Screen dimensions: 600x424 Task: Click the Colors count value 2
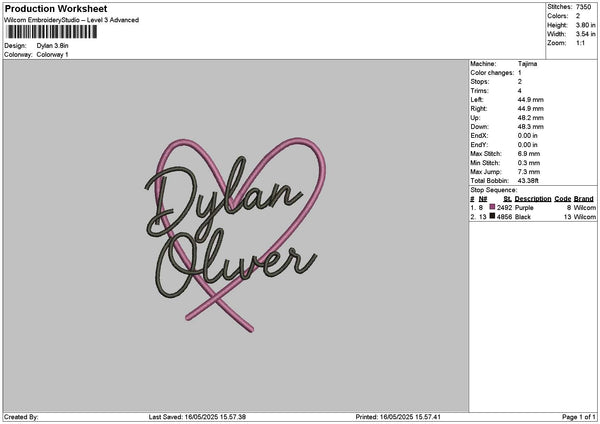coord(578,16)
